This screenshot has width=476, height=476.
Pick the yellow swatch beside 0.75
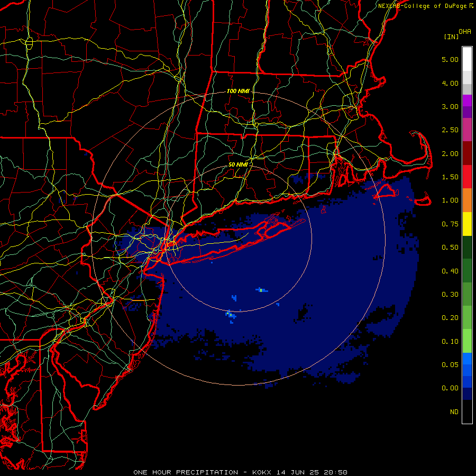[x=467, y=224]
